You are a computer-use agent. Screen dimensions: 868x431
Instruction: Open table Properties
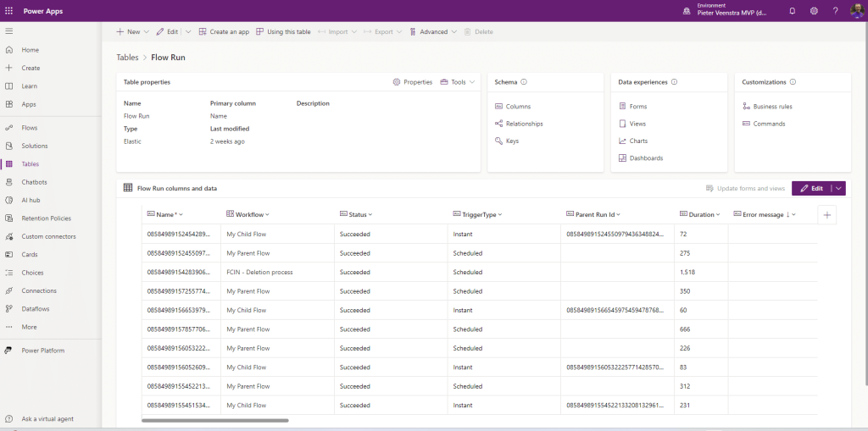pyautogui.click(x=413, y=82)
